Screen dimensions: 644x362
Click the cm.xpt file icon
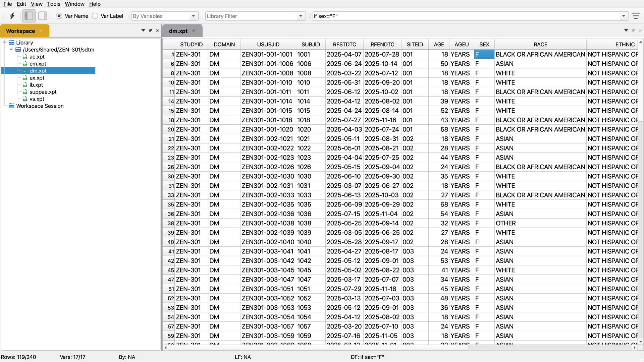(x=25, y=64)
